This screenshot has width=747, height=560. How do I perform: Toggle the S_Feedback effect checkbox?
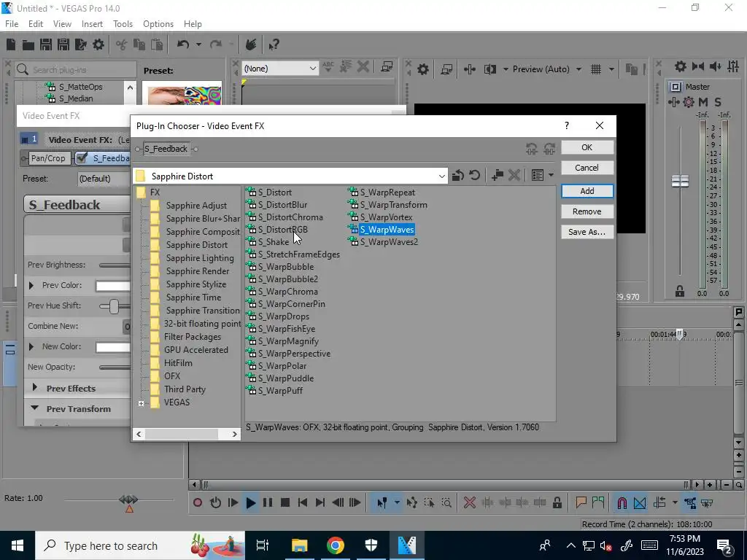82,158
